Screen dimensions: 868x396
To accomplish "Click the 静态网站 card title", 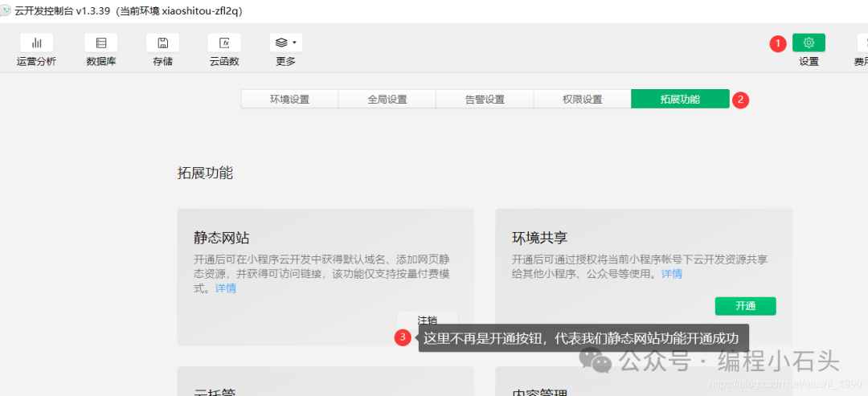I will coord(222,239).
